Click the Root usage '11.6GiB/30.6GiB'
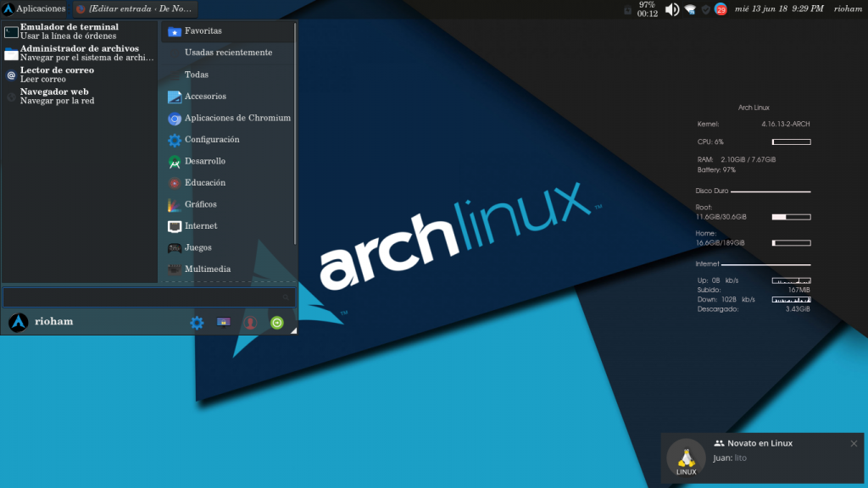The height and width of the screenshot is (488, 868). click(721, 217)
